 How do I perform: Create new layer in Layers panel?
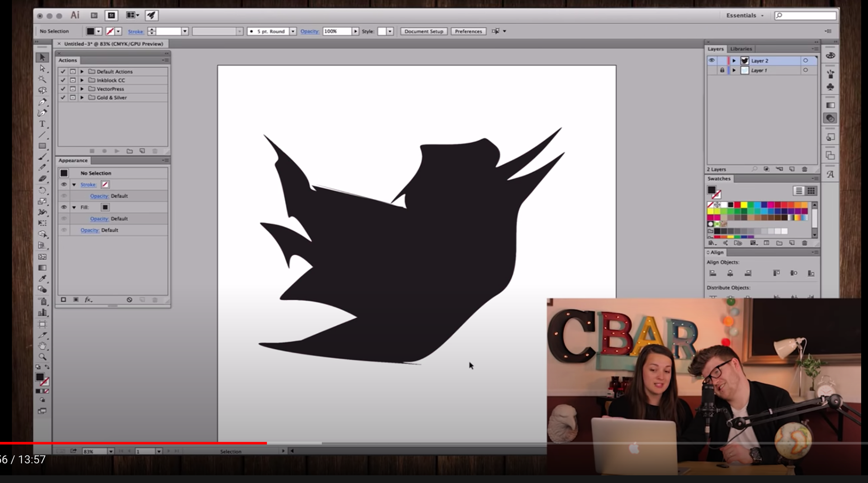[x=792, y=169]
